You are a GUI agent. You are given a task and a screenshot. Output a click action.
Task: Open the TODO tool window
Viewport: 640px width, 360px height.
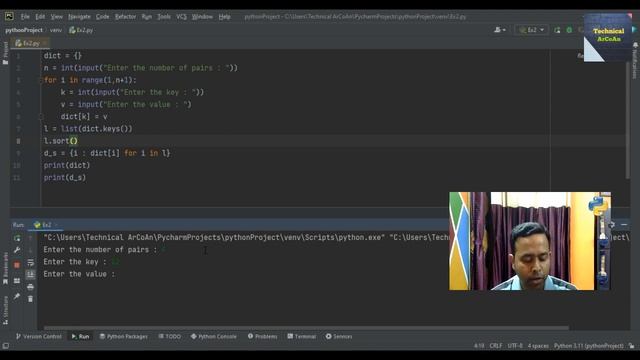[169, 336]
